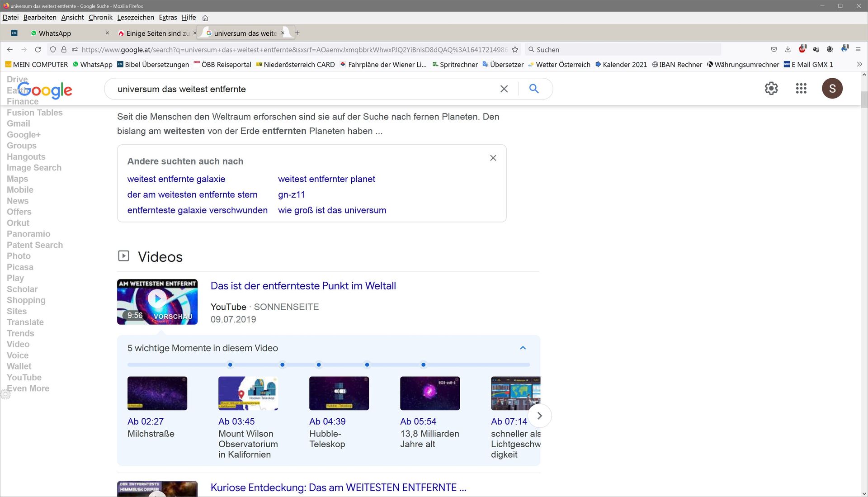Bookmark this page with star icon
Screen dimensions: 868x497
pyautogui.click(x=515, y=50)
